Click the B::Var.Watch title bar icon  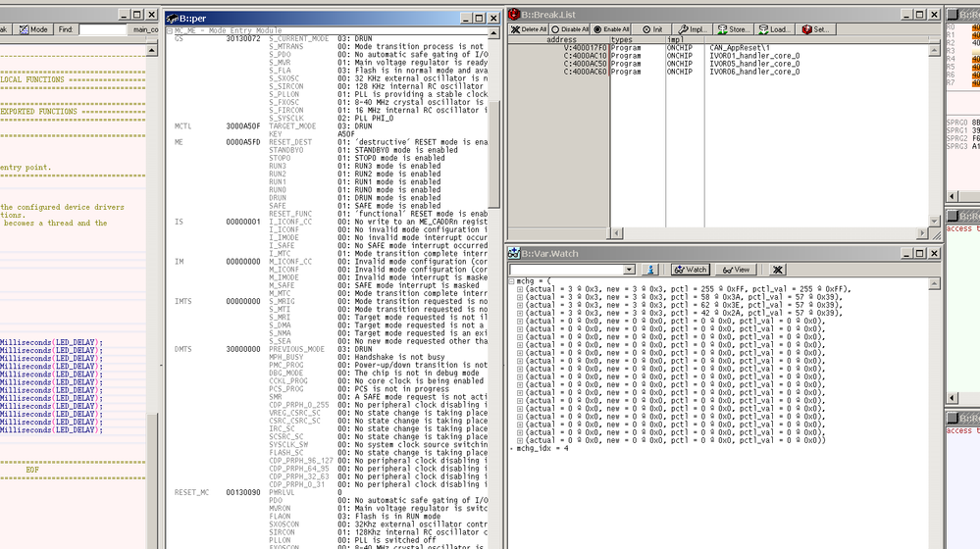(514, 254)
